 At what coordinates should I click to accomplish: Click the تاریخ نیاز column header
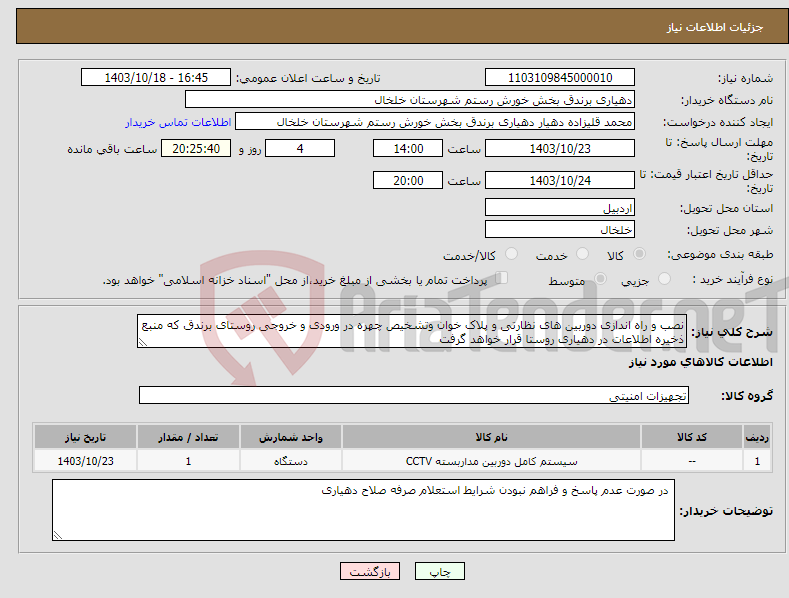(86, 437)
